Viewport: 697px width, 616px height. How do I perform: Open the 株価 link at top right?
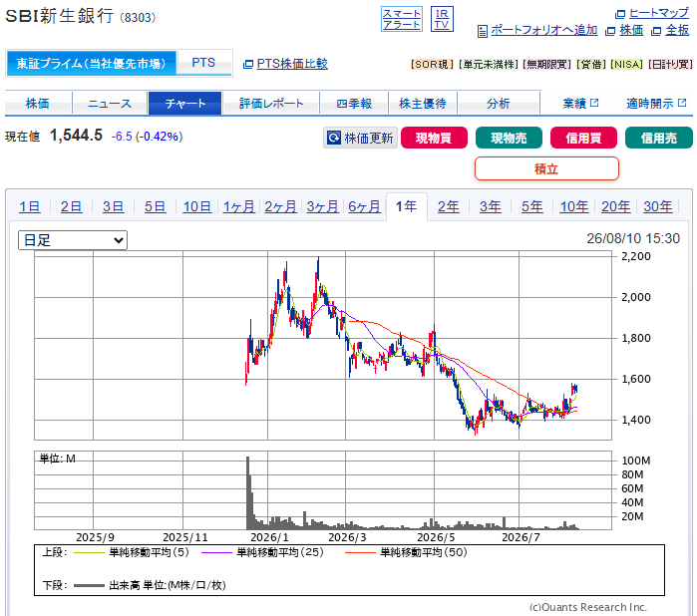[x=631, y=30]
